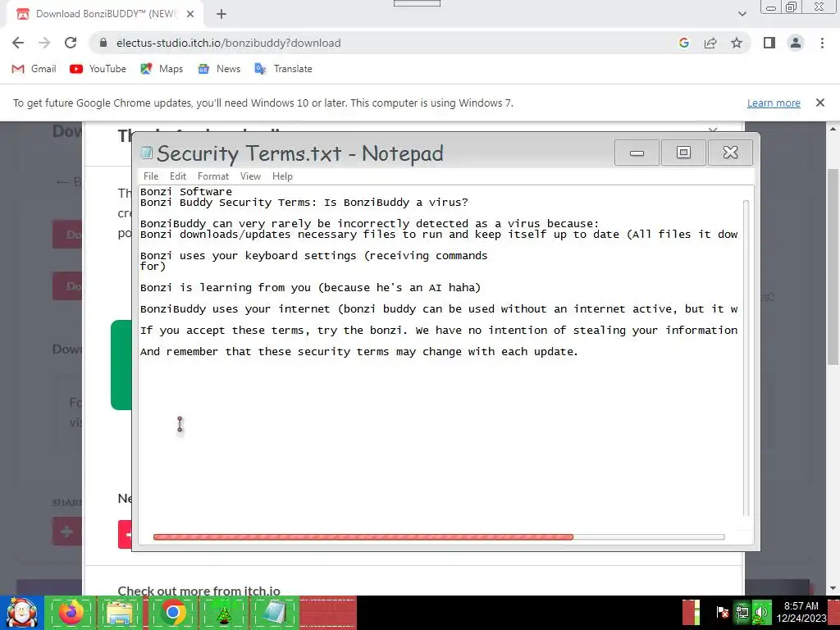Reload the page in Chrome

(71, 43)
